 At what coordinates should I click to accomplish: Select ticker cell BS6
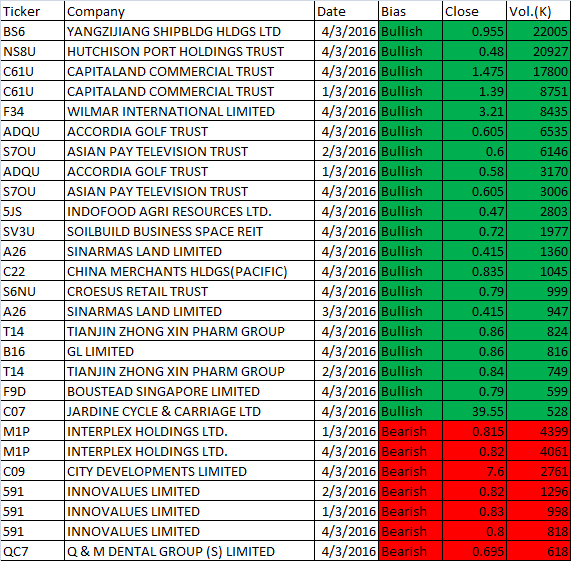pyautogui.click(x=32, y=31)
